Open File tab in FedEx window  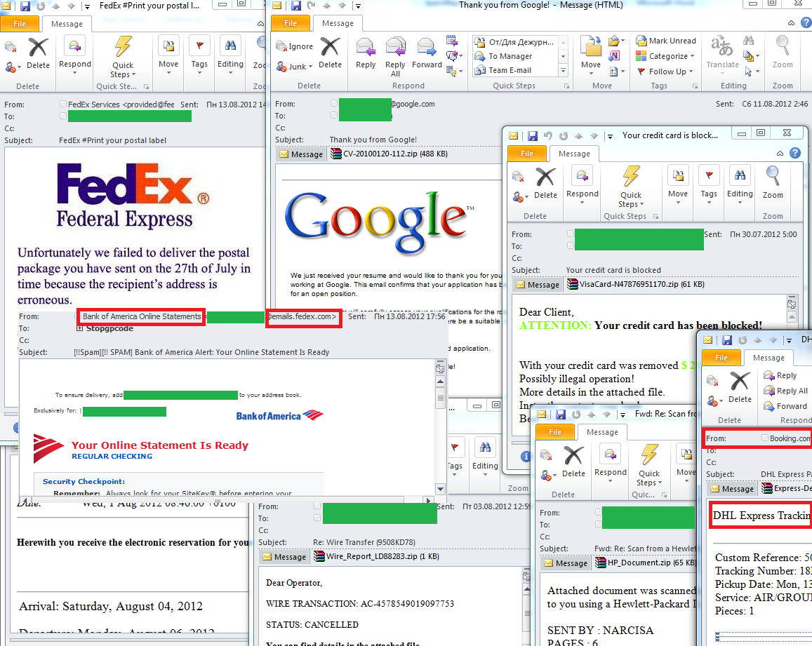[20, 24]
